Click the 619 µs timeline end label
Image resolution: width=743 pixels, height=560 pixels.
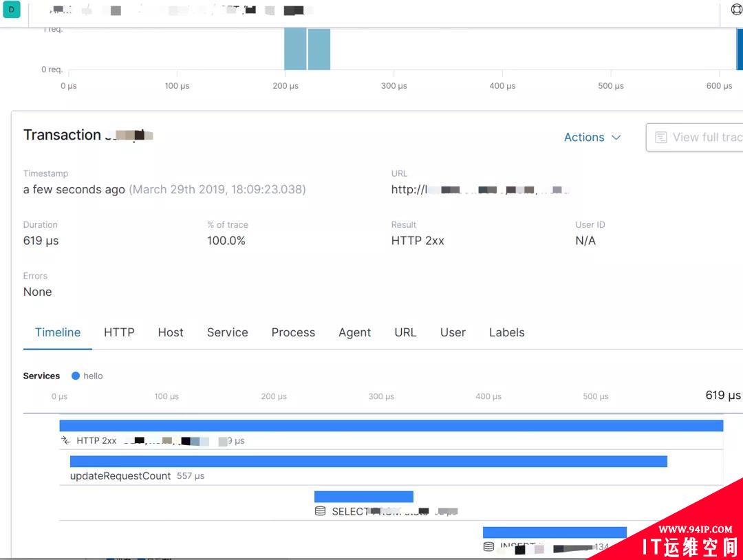click(722, 395)
